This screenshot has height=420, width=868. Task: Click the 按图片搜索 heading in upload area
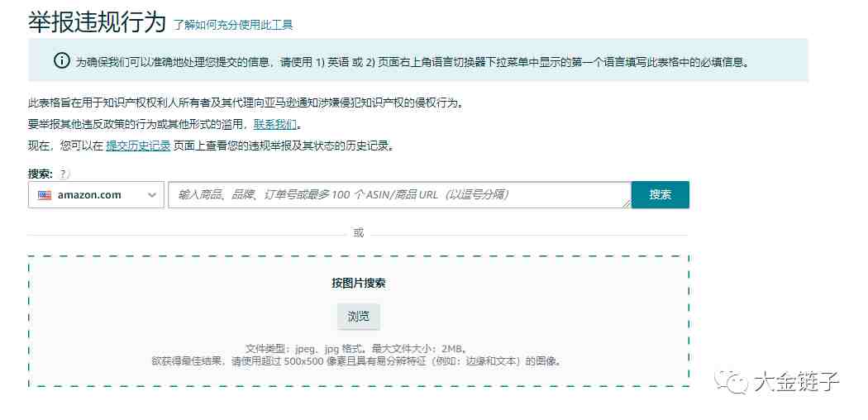pyautogui.click(x=358, y=283)
